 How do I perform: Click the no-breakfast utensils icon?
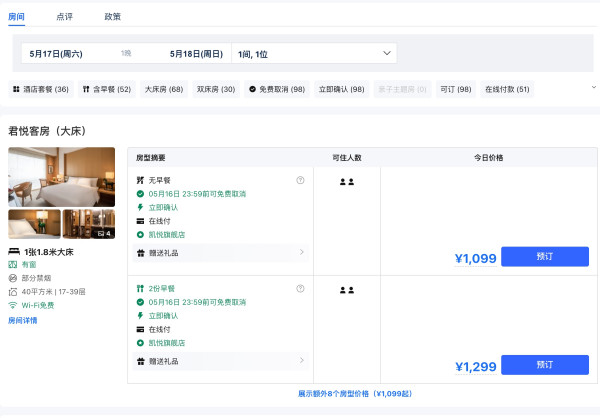point(140,180)
